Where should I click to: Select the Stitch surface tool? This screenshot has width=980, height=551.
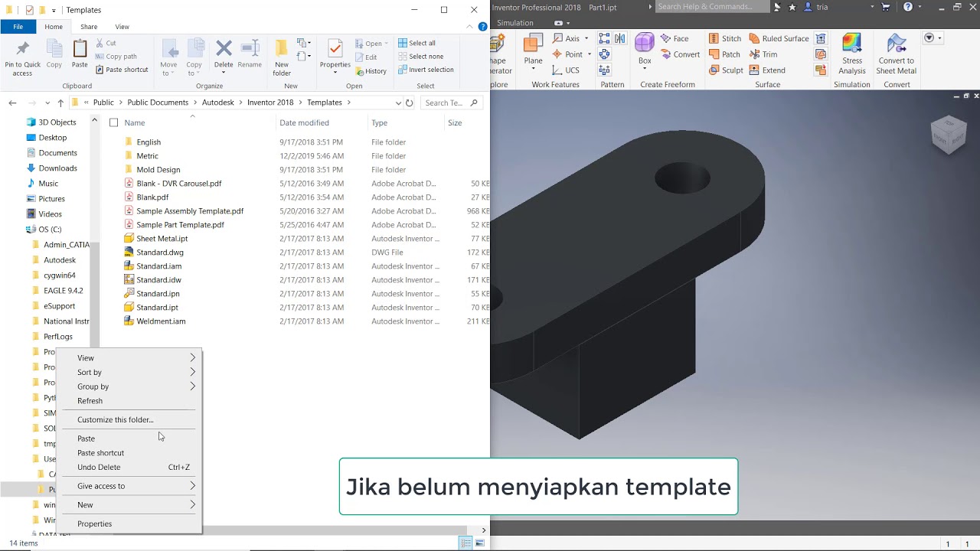[724, 38]
